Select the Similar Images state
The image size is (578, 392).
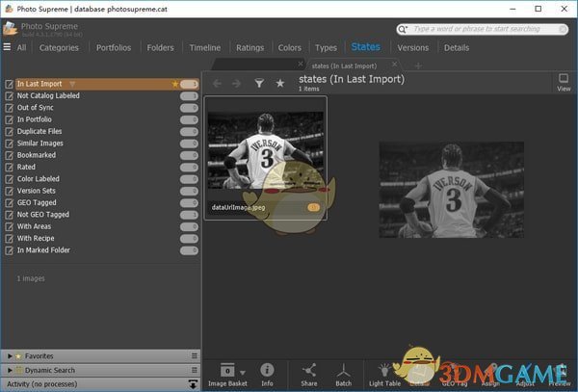click(x=41, y=143)
